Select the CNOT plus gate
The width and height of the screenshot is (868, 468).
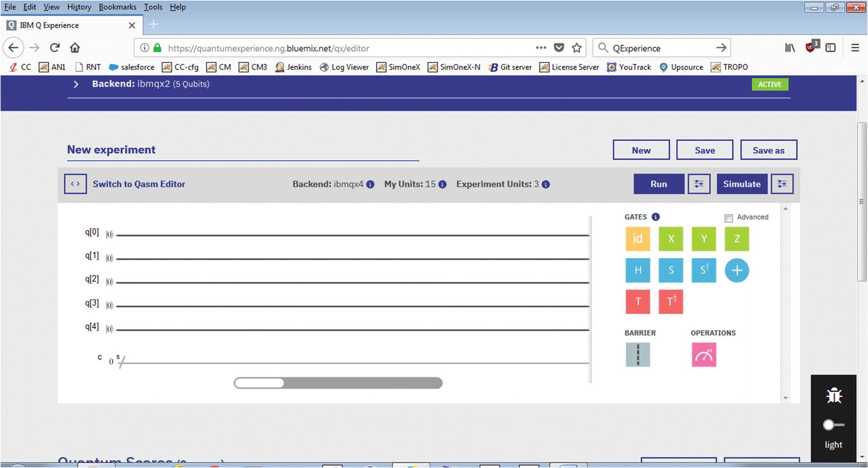point(737,270)
